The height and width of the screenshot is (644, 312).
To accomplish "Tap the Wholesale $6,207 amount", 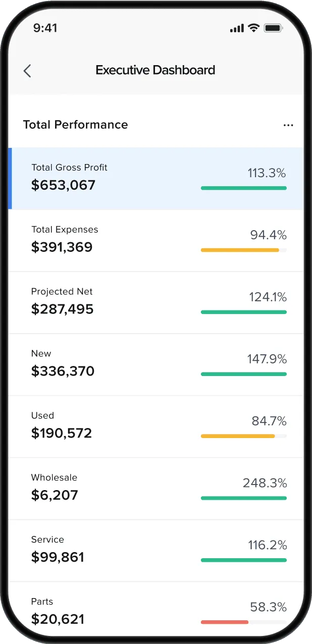I will coord(55,495).
